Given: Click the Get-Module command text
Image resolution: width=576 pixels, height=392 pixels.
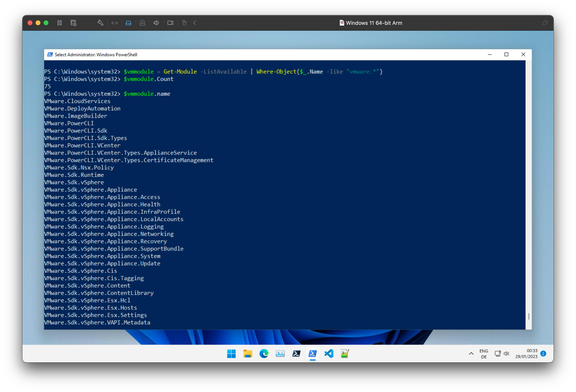Looking at the screenshot, I should pyautogui.click(x=180, y=72).
